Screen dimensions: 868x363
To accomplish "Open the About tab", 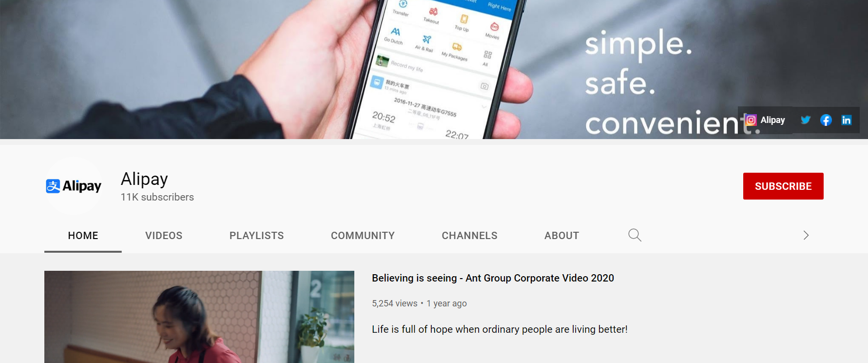I will (562, 236).
